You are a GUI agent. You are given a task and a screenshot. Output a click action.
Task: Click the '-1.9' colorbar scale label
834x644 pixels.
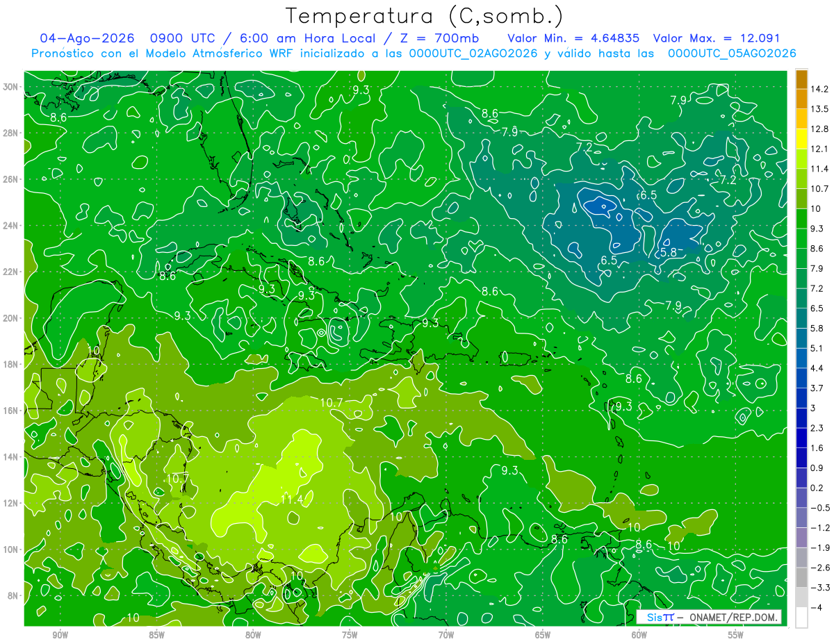[x=820, y=547]
